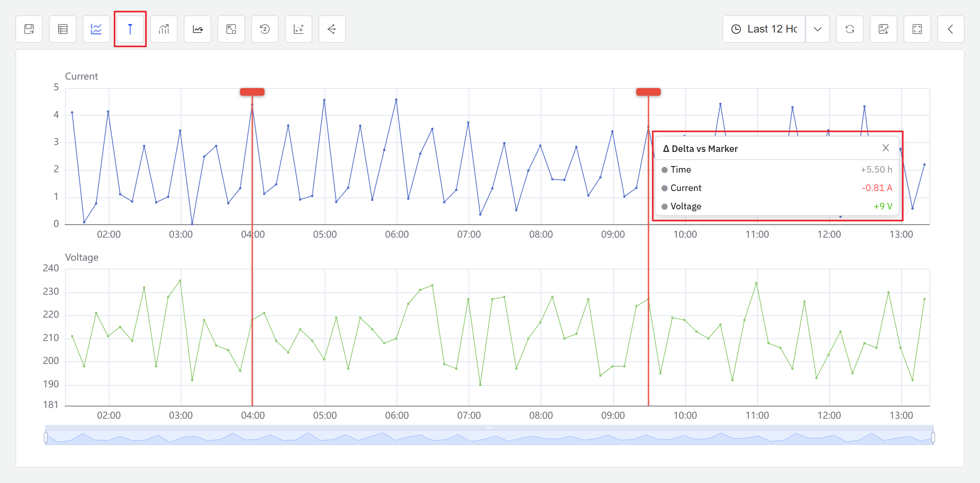Click the branching arrows split icon
Image resolution: width=980 pixels, height=483 pixels.
tap(332, 29)
